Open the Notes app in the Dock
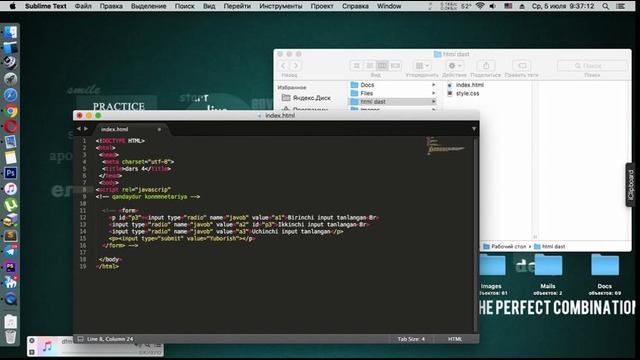This screenshot has height=360, width=640. pyautogui.click(x=11, y=158)
